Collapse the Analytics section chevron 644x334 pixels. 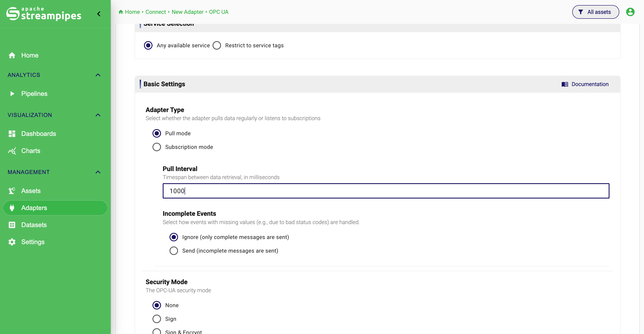[98, 75]
